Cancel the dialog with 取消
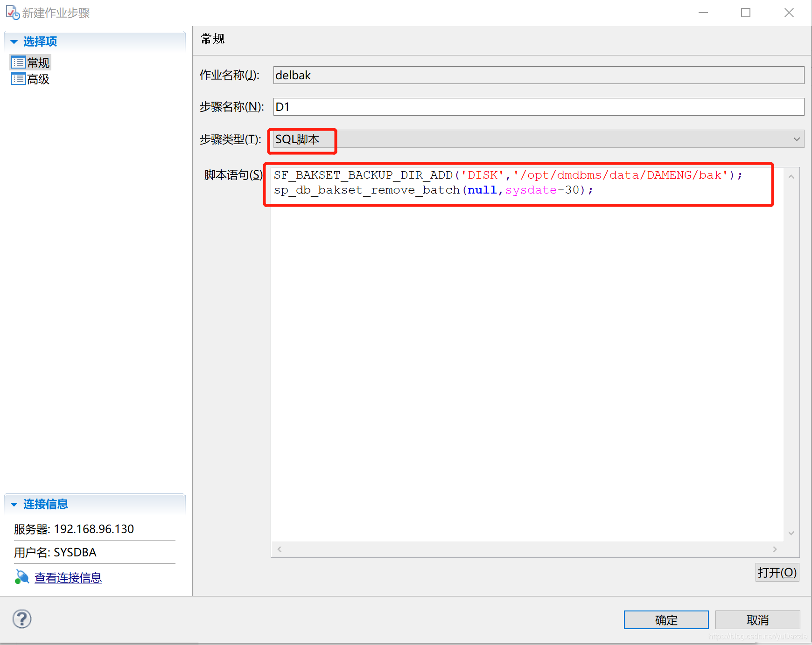This screenshot has height=645, width=812. point(757,620)
